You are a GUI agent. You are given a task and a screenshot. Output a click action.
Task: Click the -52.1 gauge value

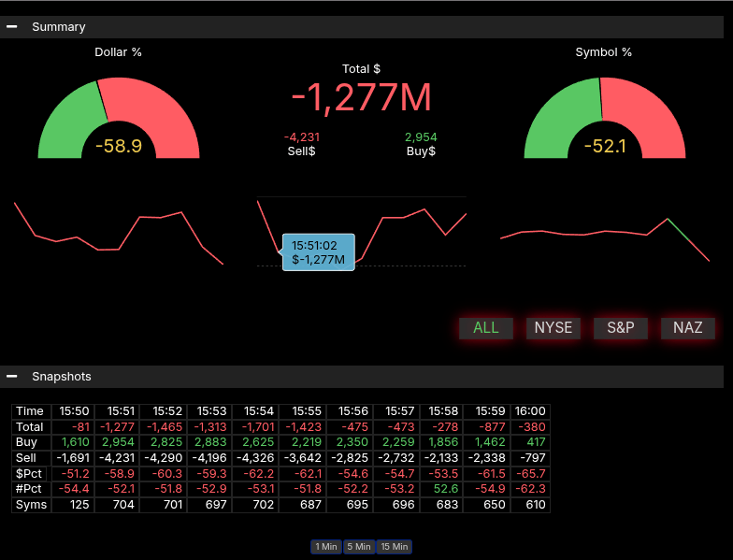[605, 146]
